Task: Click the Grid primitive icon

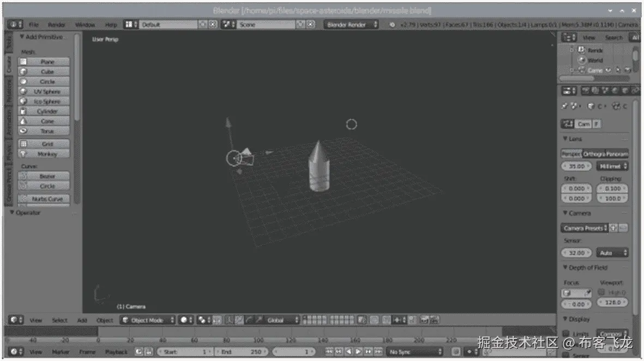Action: pyautogui.click(x=23, y=144)
